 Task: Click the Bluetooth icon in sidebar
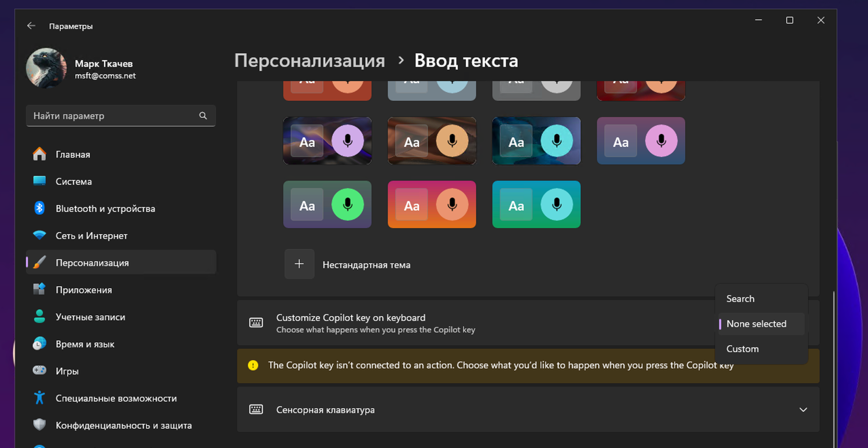click(x=39, y=209)
